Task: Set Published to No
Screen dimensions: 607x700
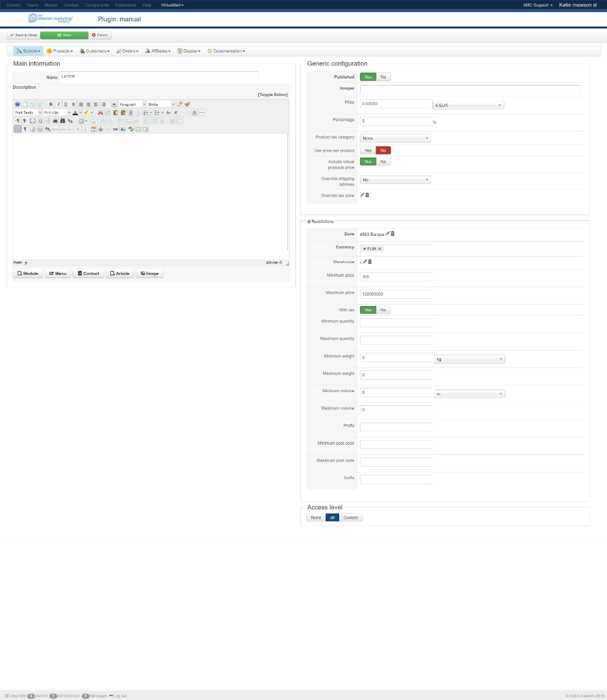Action: 383,76
